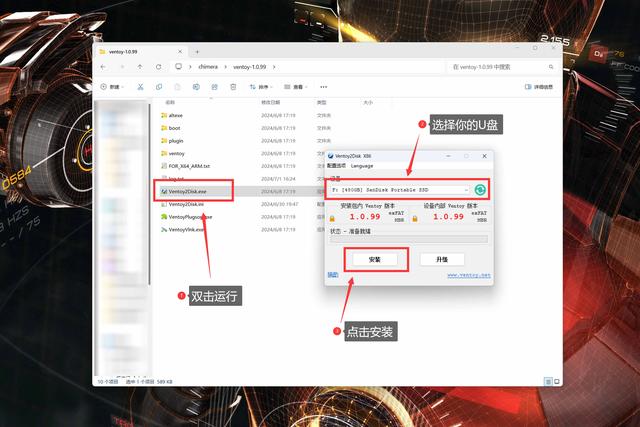Expand the chevron after ventoy-1.0.99 in breadcrumb
The width and height of the screenshot is (640, 427).
pyautogui.click(x=274, y=67)
